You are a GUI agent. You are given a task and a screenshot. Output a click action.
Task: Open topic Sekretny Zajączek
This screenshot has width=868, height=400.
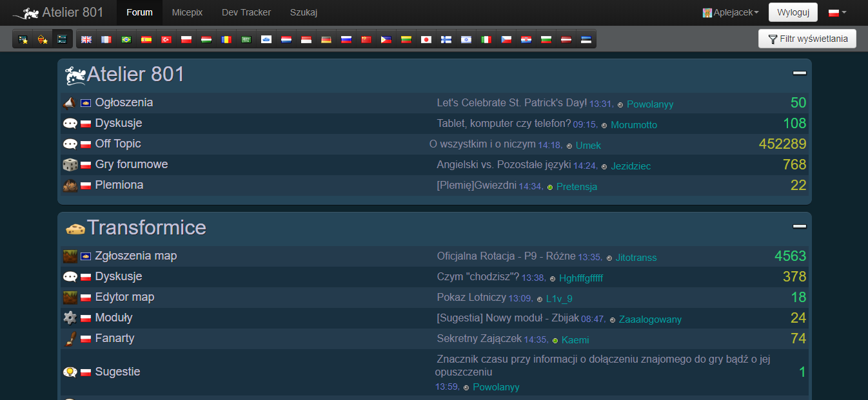[479, 339]
